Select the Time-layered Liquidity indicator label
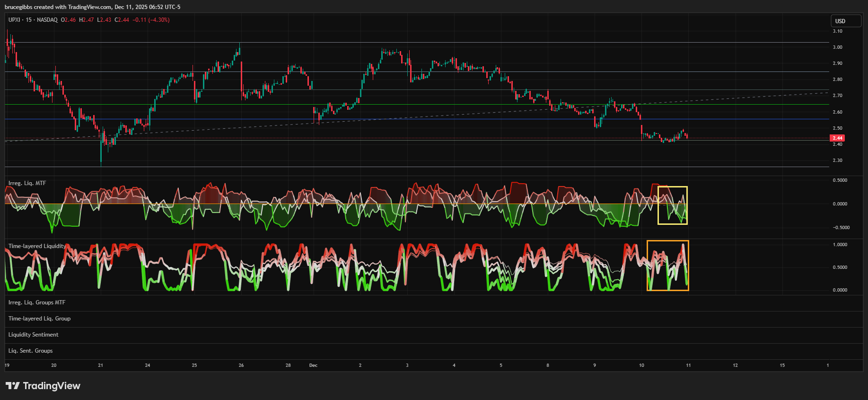This screenshot has width=868, height=400. (x=37, y=246)
